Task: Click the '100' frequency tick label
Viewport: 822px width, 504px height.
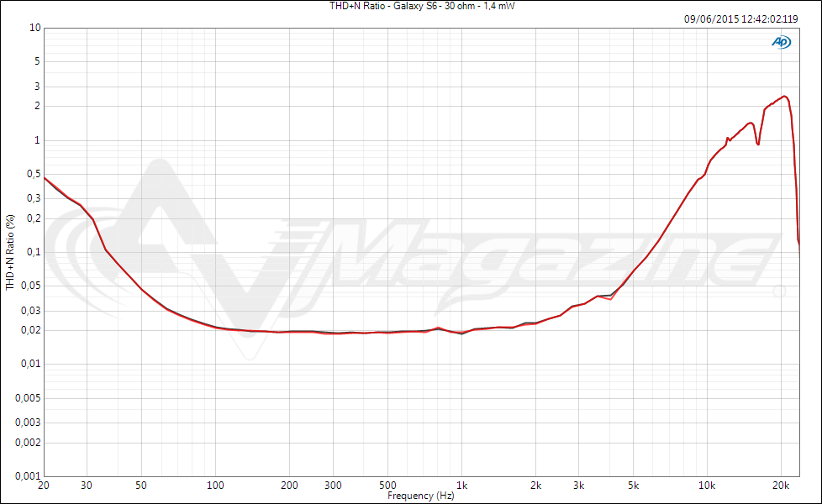Action: coord(215,486)
